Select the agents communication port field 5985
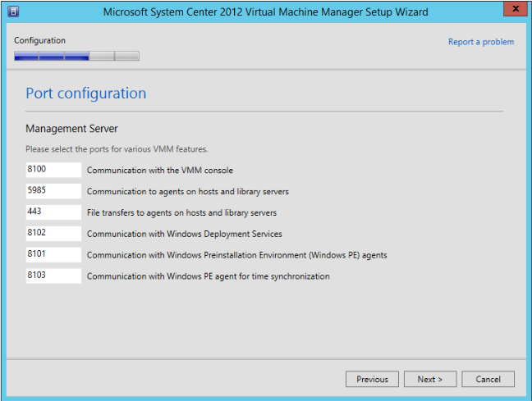 (53, 191)
